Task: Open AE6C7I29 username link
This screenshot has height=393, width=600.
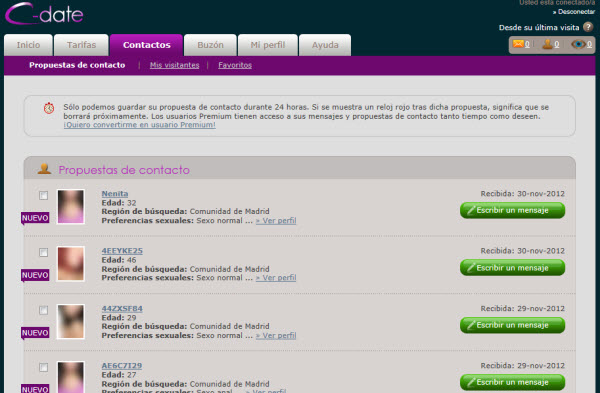Action: click(x=122, y=365)
